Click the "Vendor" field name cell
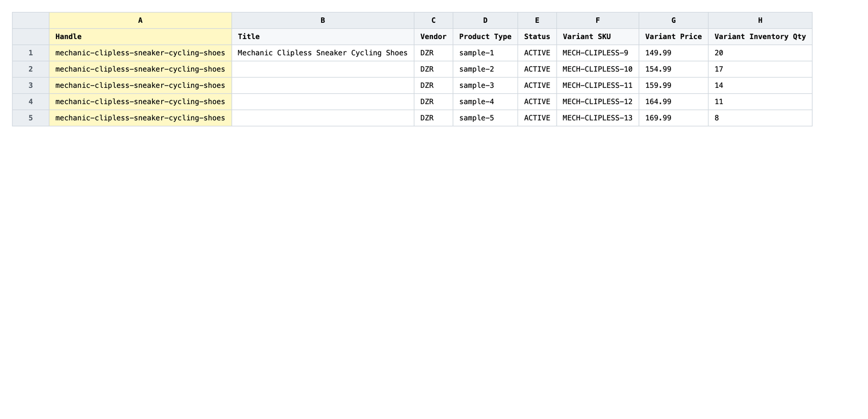The image size is (868, 419). (433, 37)
